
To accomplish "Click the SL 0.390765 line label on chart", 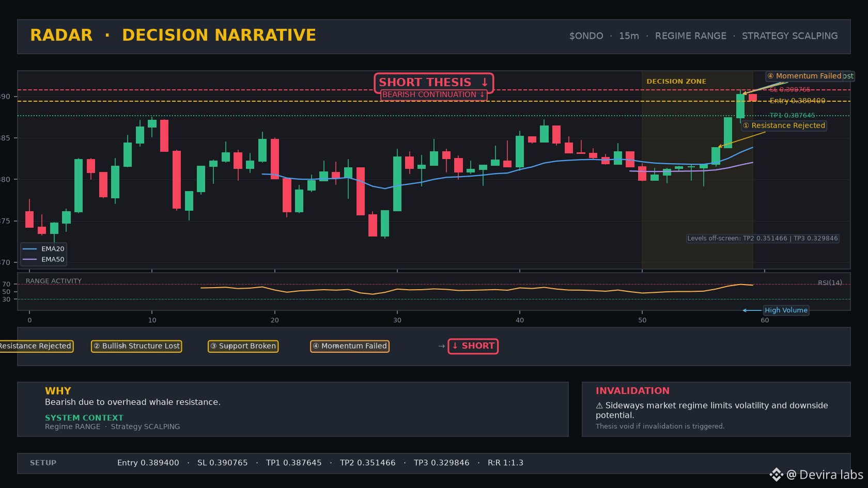I will pos(789,90).
